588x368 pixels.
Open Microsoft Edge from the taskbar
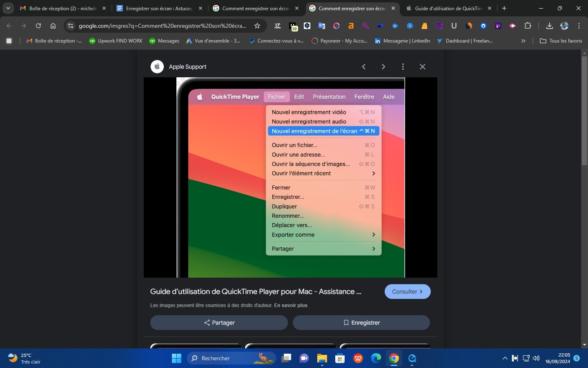coord(376,358)
